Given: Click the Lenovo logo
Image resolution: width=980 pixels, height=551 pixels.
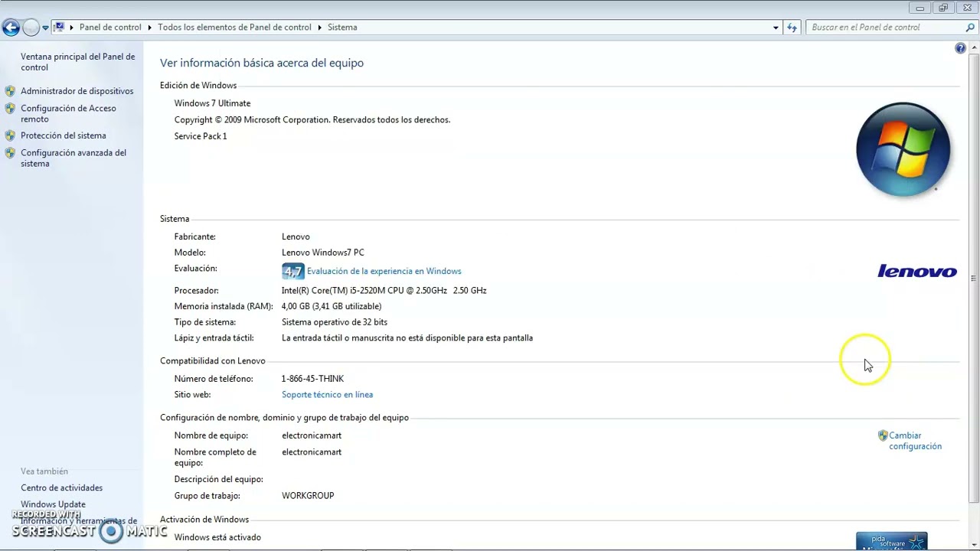Looking at the screenshot, I should coord(916,271).
